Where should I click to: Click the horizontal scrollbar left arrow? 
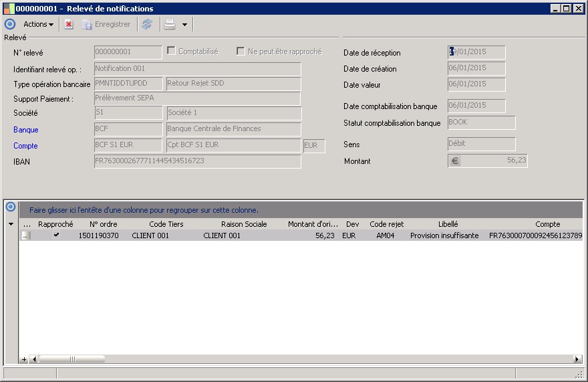34,359
